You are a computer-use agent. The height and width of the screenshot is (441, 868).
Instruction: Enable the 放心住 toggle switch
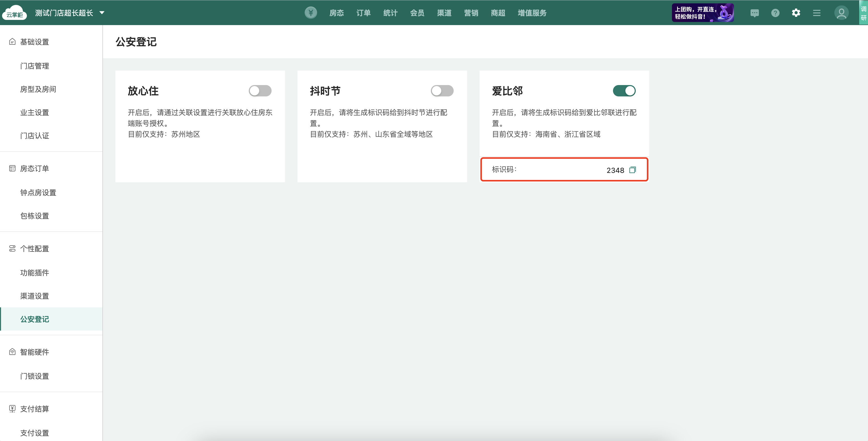point(260,91)
